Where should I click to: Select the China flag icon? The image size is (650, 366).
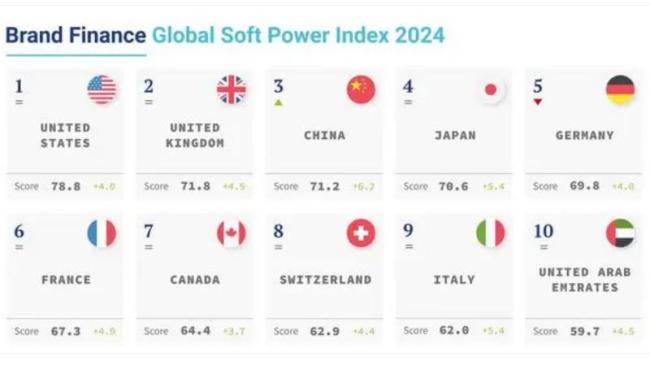[361, 90]
